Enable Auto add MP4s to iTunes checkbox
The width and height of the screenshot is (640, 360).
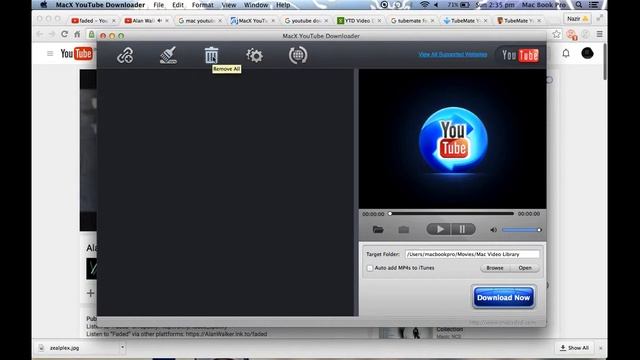click(370, 268)
